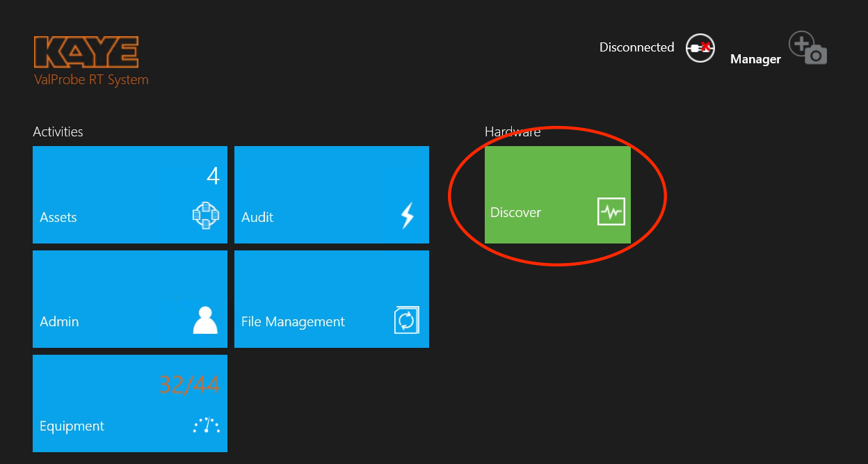Open the Audit tile label

coord(257,218)
